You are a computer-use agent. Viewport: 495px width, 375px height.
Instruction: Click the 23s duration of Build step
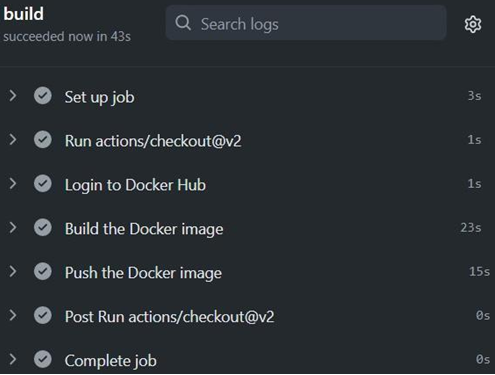[x=471, y=228]
